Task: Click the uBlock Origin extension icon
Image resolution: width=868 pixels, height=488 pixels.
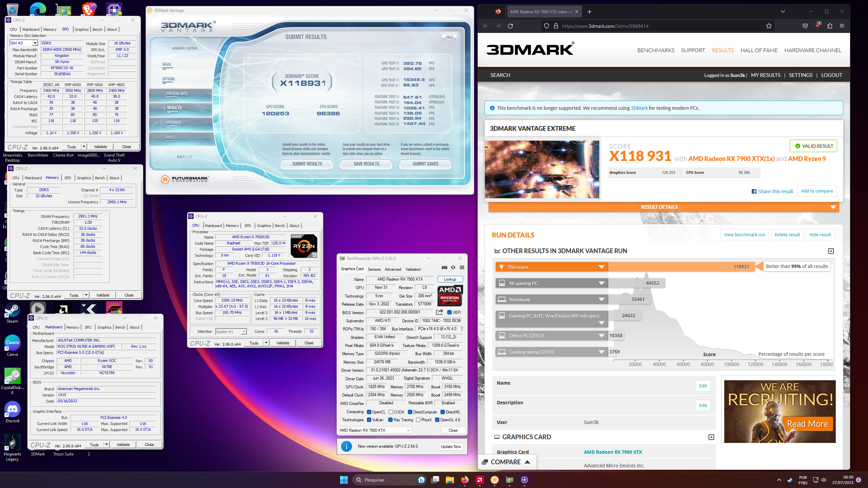Action: point(817,25)
